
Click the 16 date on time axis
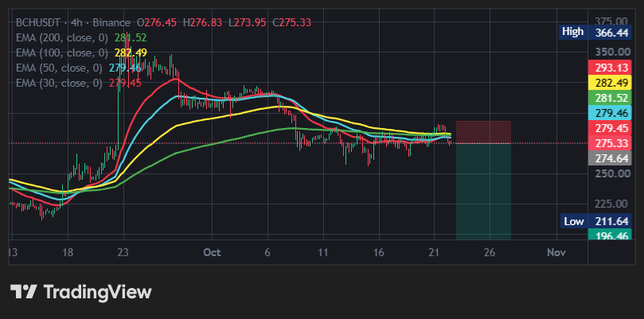(379, 252)
